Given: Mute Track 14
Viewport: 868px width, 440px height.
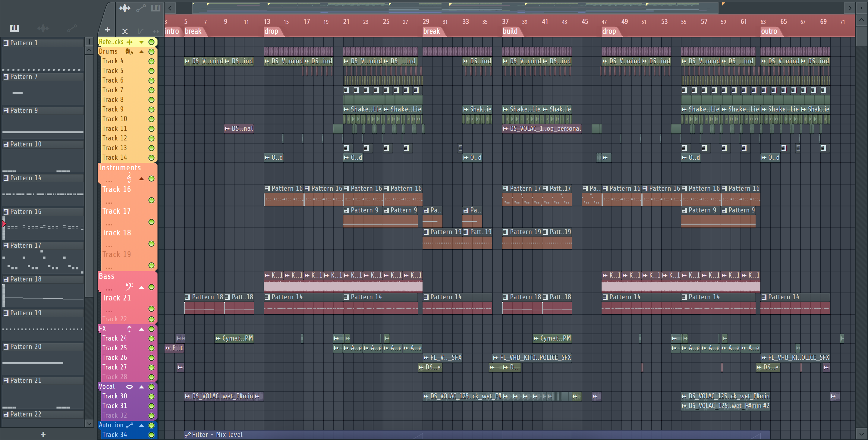Looking at the screenshot, I should 152,158.
